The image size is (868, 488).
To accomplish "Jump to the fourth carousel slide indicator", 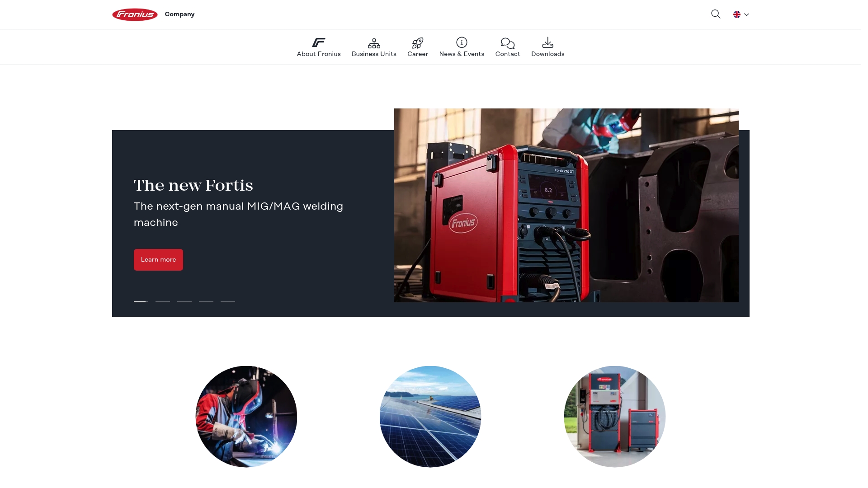I will (x=206, y=301).
